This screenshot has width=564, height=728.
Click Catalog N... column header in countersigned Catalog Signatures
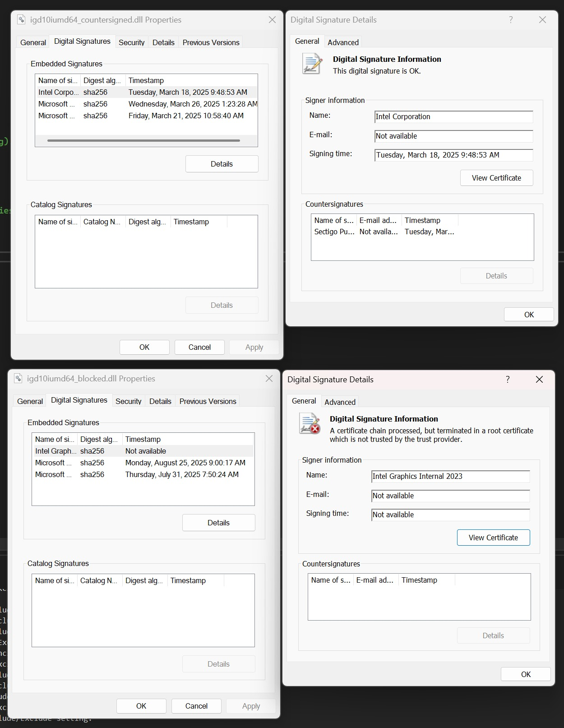[x=102, y=222]
